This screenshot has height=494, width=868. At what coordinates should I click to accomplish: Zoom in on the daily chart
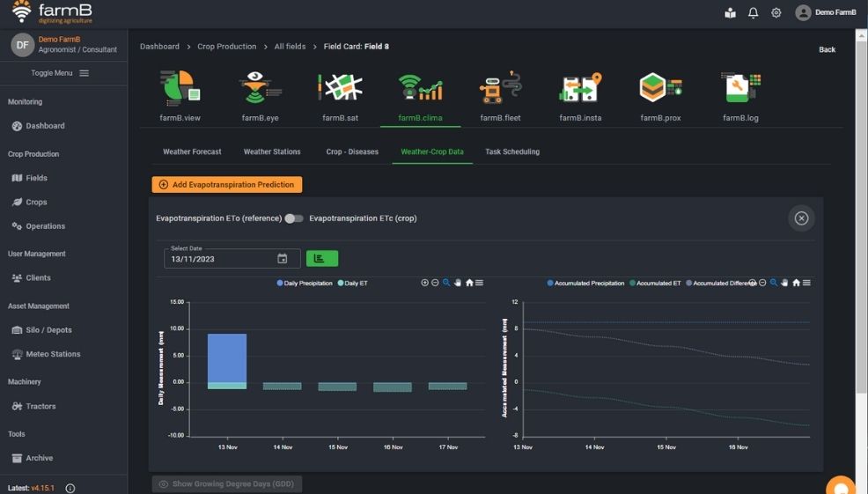pyautogui.click(x=424, y=283)
